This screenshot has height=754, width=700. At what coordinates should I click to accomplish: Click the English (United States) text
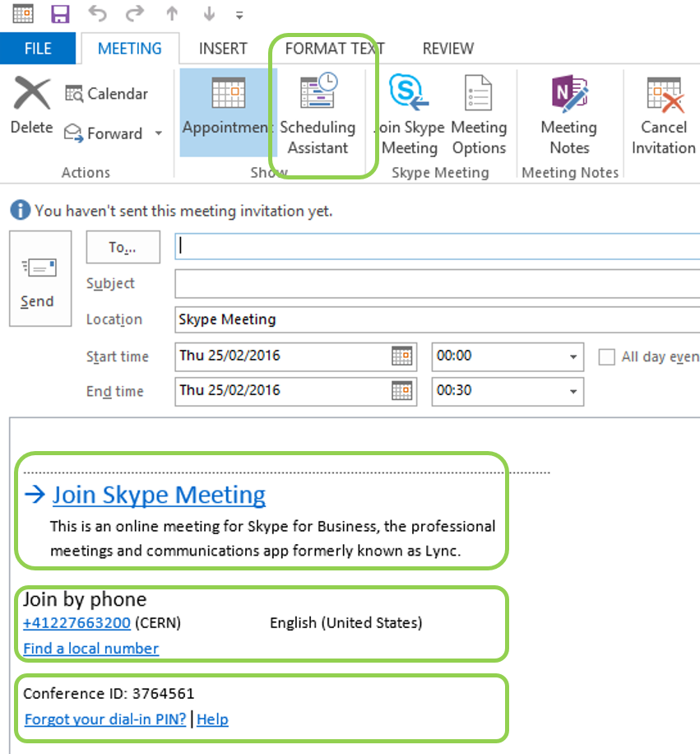coord(346,623)
